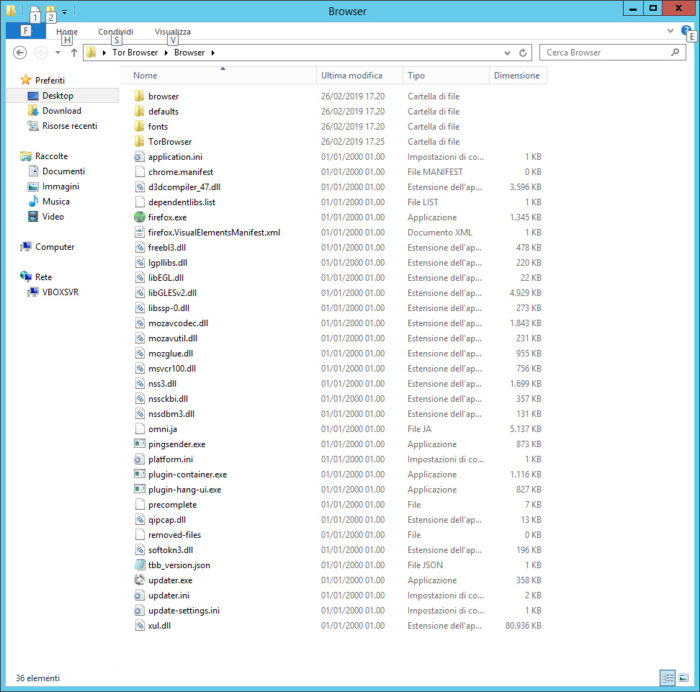700x692 pixels.
Task: Select chrome.manifest file name
Action: [181, 172]
